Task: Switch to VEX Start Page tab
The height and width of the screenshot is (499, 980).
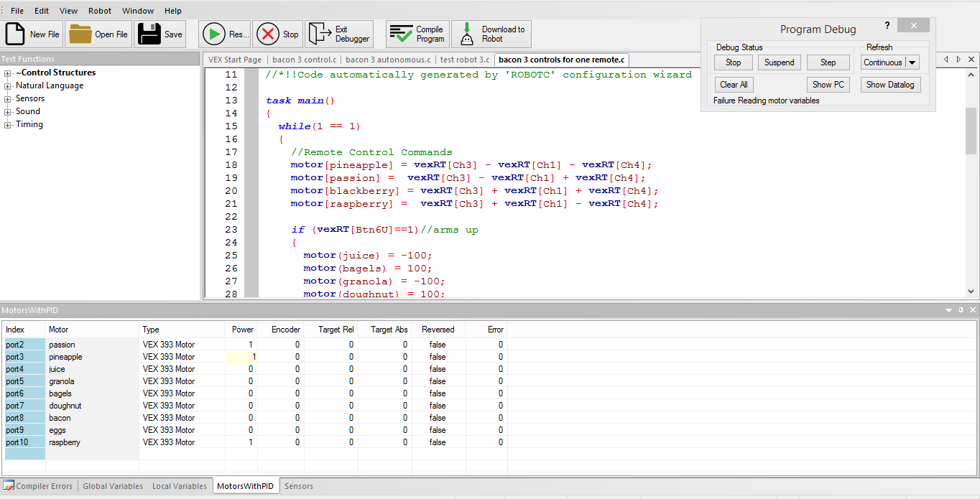Action: click(x=234, y=60)
